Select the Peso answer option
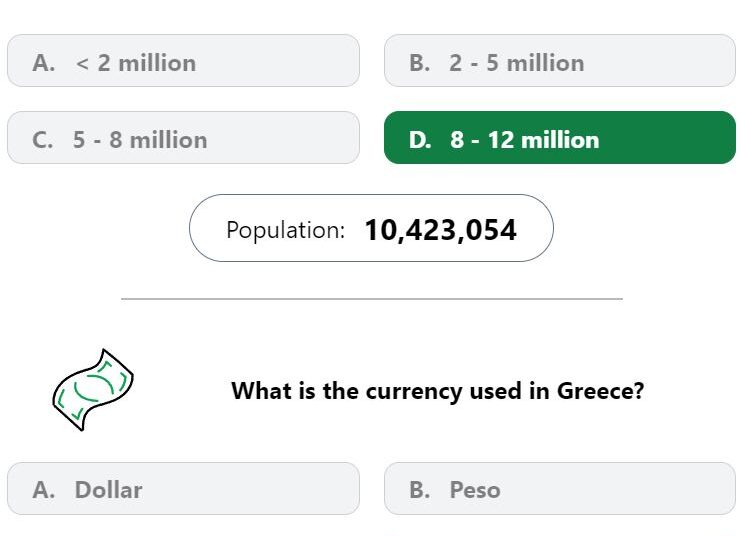 pos(560,489)
